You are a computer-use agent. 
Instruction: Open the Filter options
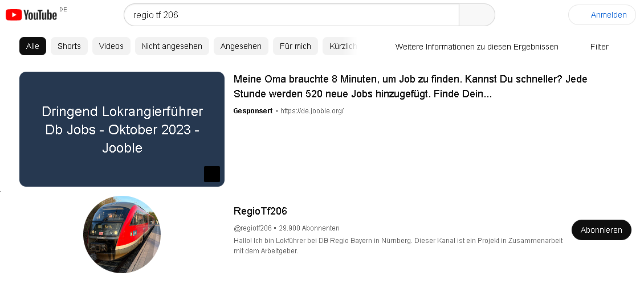click(x=599, y=46)
